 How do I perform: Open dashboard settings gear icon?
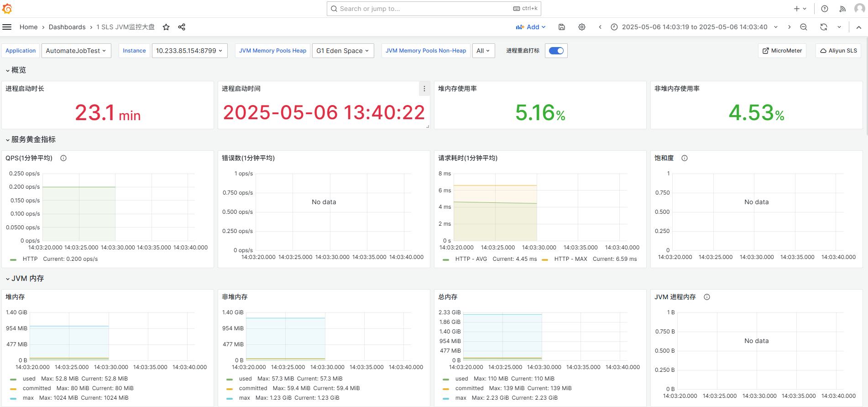pos(582,27)
